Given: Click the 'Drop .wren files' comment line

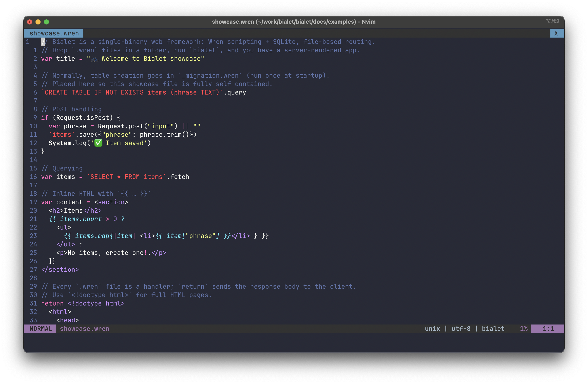Looking at the screenshot, I should click(x=201, y=50).
